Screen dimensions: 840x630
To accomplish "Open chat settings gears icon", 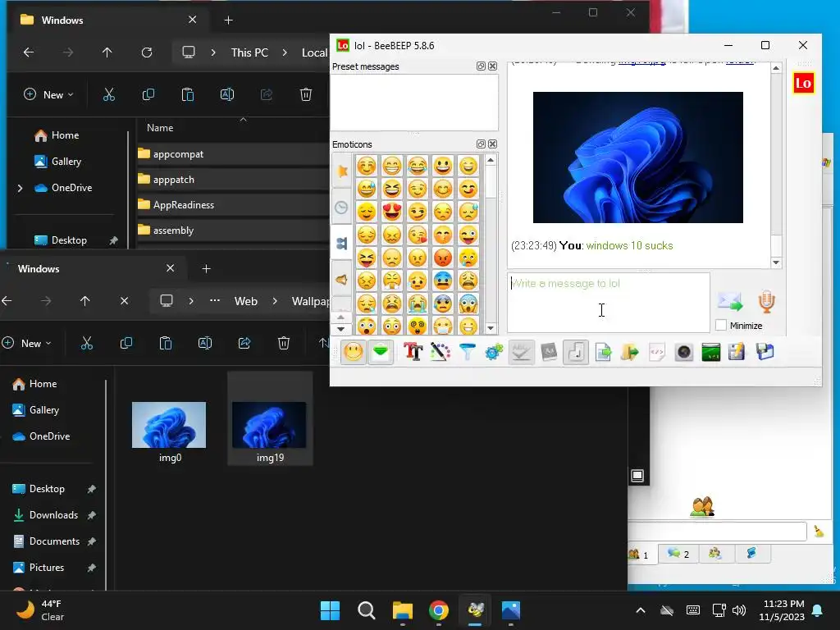I will coord(494,352).
